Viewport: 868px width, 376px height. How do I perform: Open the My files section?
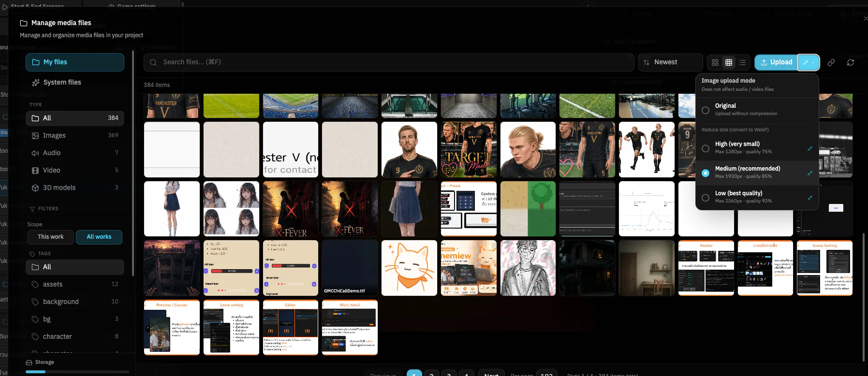[x=75, y=62]
